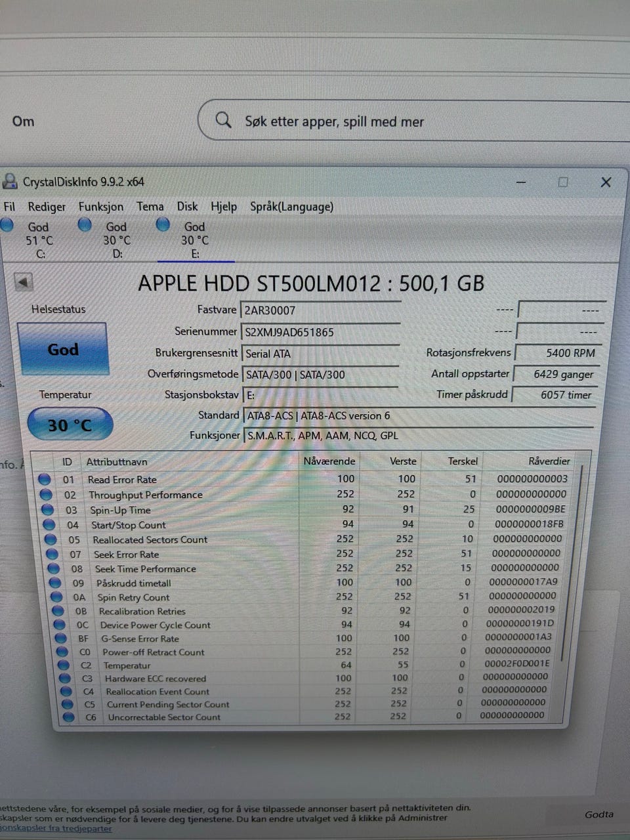Click the Terskel column header
Viewport: 630px width, 840px height.
coord(463,461)
